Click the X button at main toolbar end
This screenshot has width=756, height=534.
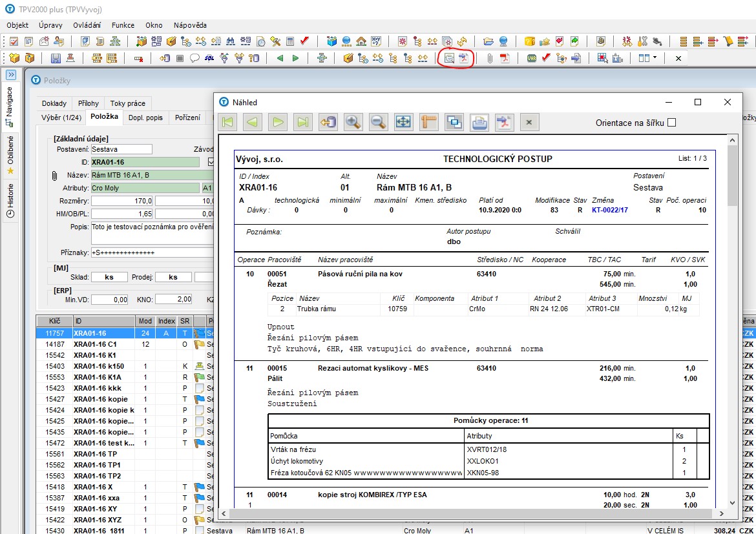[x=678, y=58]
